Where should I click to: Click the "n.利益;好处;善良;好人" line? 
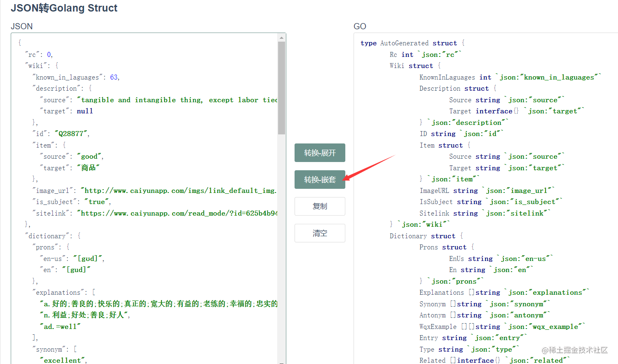(85, 315)
